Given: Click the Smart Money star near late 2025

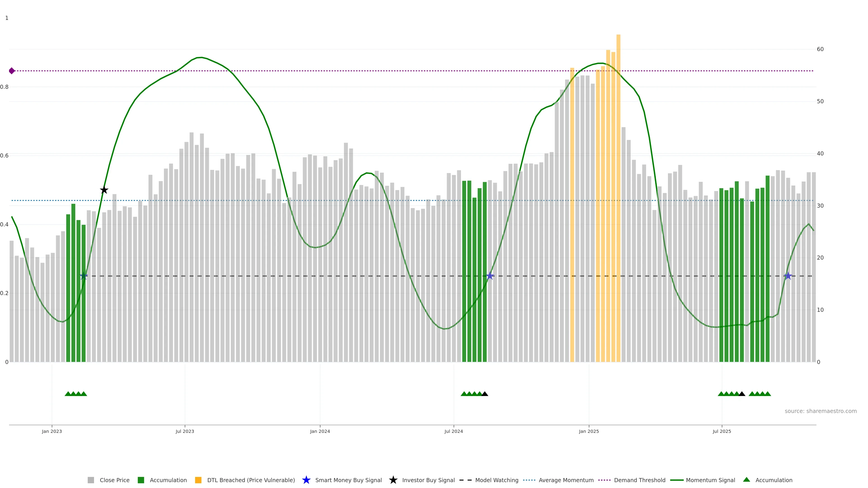Looking at the screenshot, I should coord(788,276).
